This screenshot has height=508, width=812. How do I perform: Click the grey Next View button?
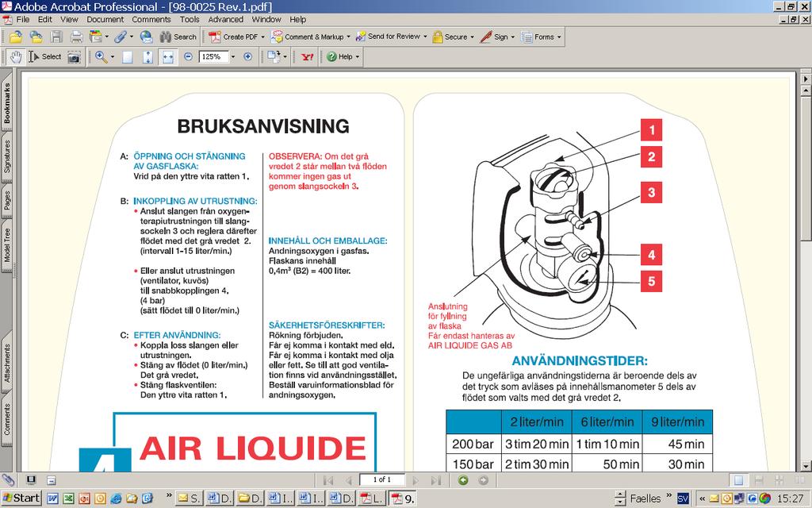[483, 480]
